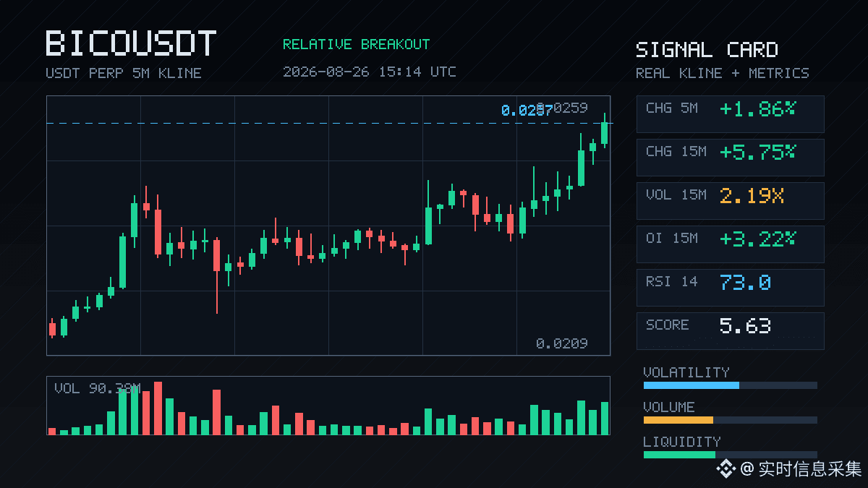868x488 pixels.
Task: Select the CHG 5M +1.86% metric card
Action: click(x=730, y=114)
